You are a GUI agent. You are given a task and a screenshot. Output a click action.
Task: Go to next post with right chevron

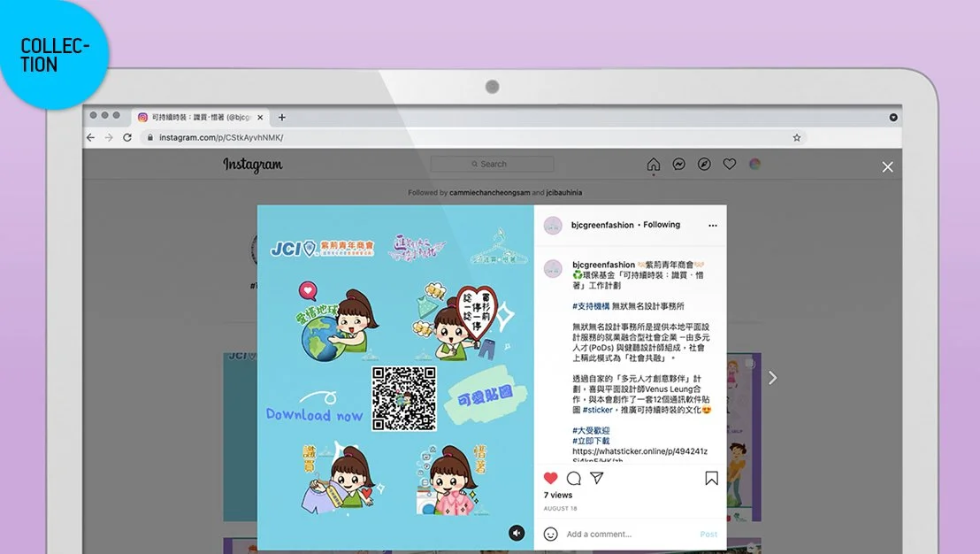[x=773, y=378]
